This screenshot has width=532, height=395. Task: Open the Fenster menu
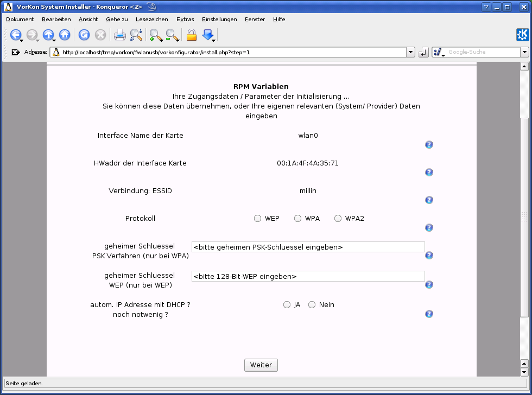coord(255,20)
